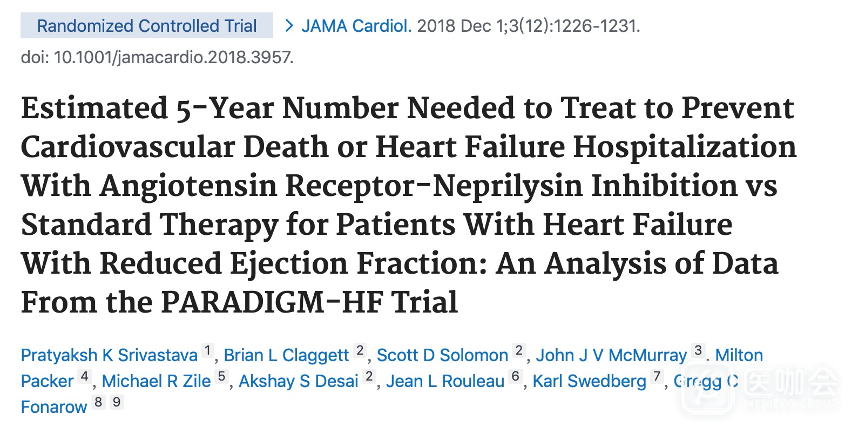Screen dimensions: 866x435
Task: Select author Scott D Solomon
Action: [x=443, y=355]
